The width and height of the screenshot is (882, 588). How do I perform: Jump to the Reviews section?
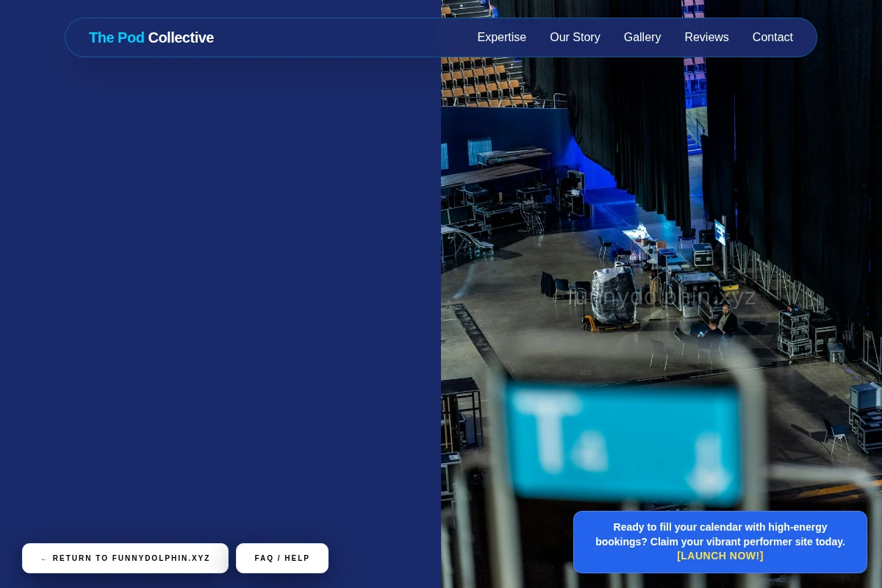tap(706, 37)
